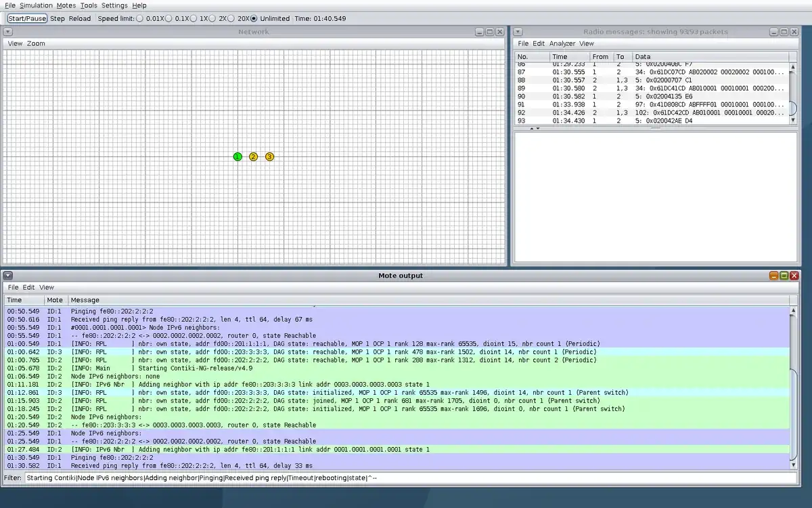Select mote output line at 01:05.678
The image size is (812, 508).
click(397, 368)
